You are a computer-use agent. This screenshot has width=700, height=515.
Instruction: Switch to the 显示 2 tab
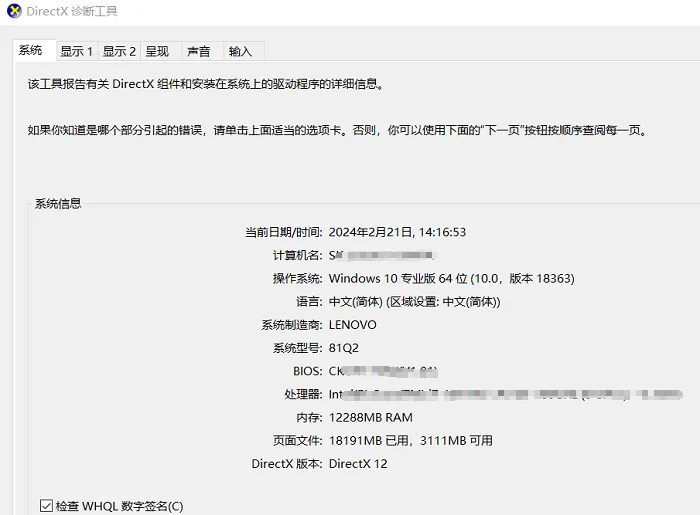pyautogui.click(x=119, y=51)
